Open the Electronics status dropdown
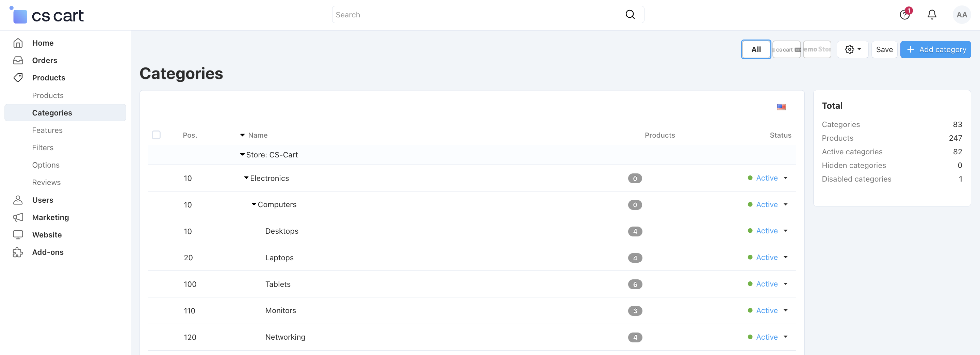 (786, 178)
